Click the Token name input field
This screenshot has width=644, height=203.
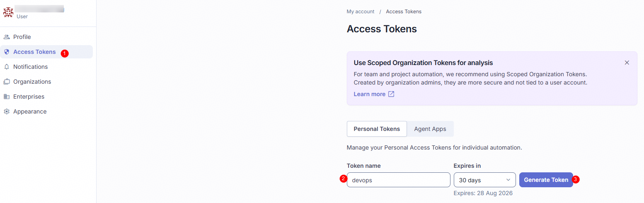[x=399, y=180]
